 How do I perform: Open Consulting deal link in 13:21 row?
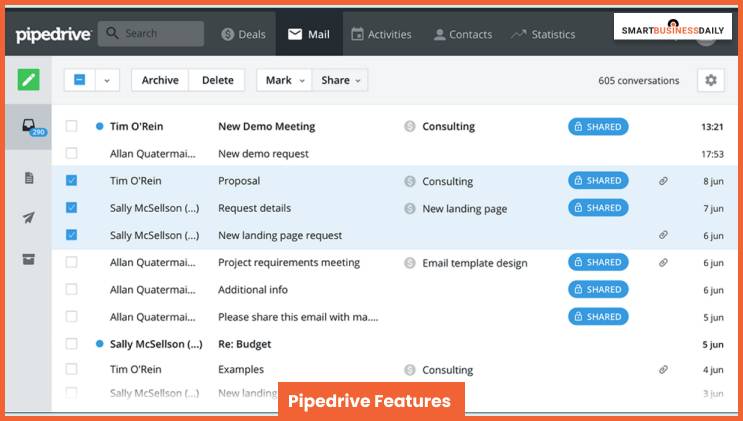tap(448, 127)
